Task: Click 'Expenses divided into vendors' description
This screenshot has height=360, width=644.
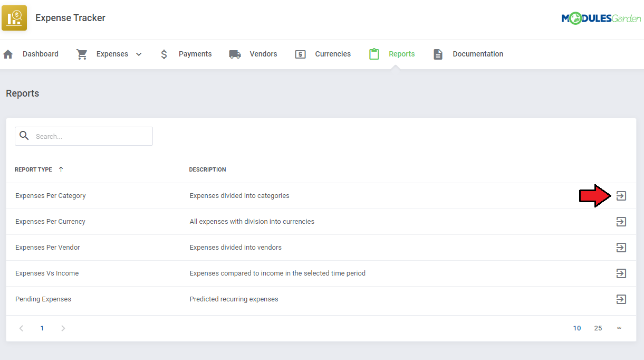Action: click(x=236, y=248)
